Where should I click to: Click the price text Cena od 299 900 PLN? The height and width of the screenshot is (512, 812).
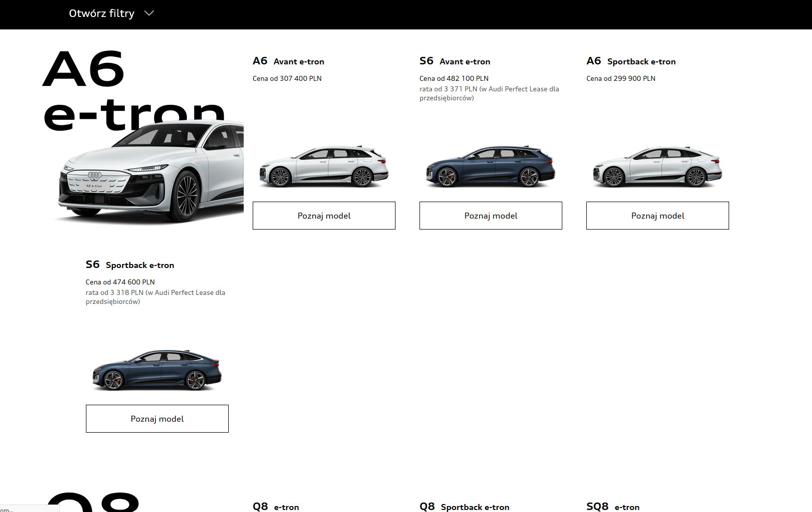(x=621, y=78)
